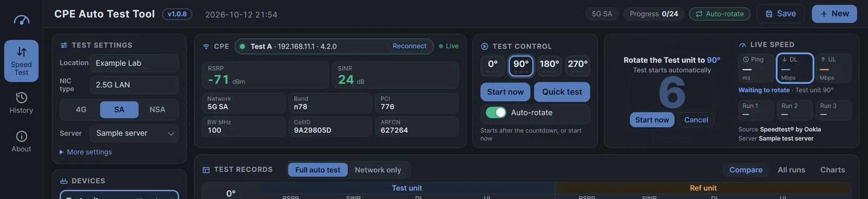Open the History sidebar page
Viewport: 868px width, 199px height.
tap(21, 102)
